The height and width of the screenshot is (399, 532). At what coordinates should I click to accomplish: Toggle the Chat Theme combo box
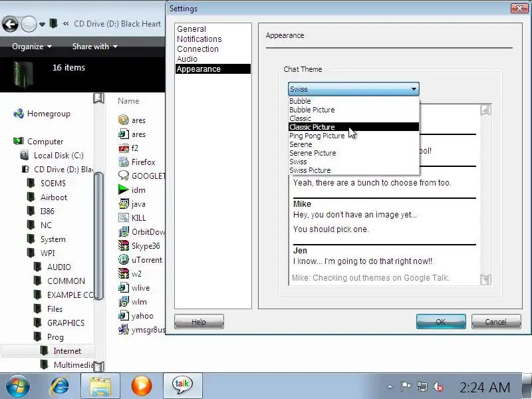tap(354, 89)
